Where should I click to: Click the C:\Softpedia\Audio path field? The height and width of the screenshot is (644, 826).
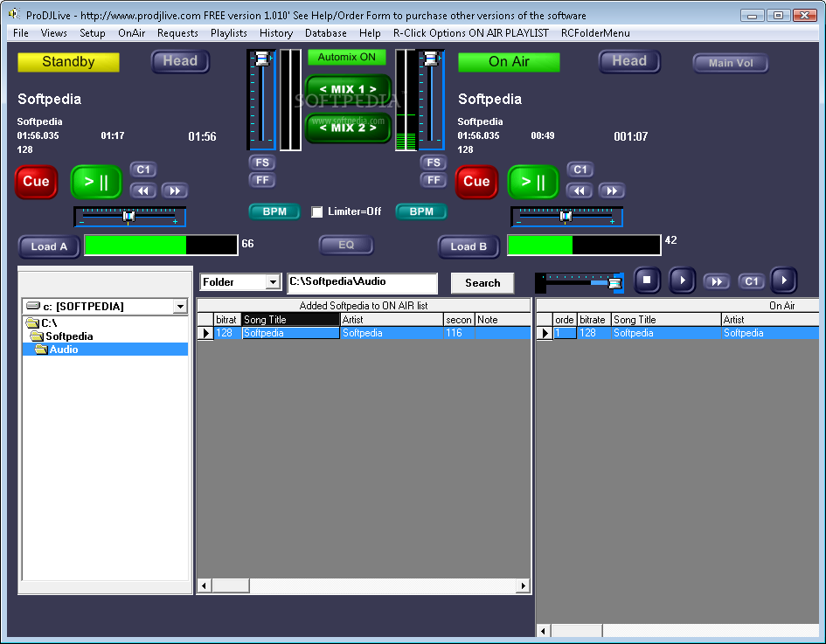(x=363, y=283)
